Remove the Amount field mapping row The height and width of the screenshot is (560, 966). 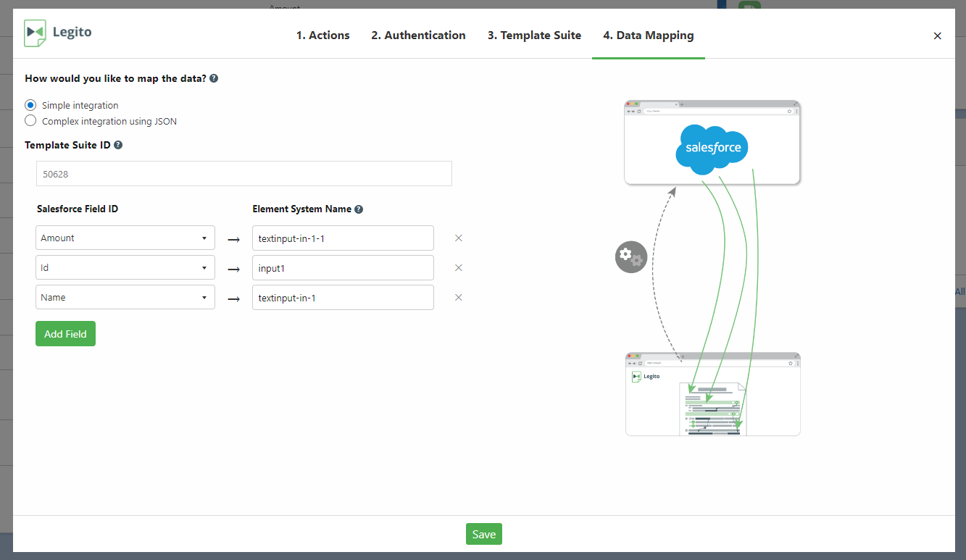pos(458,238)
